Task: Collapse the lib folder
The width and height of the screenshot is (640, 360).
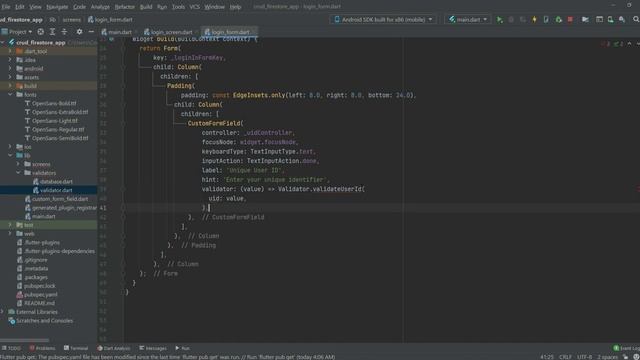Action: (10, 156)
